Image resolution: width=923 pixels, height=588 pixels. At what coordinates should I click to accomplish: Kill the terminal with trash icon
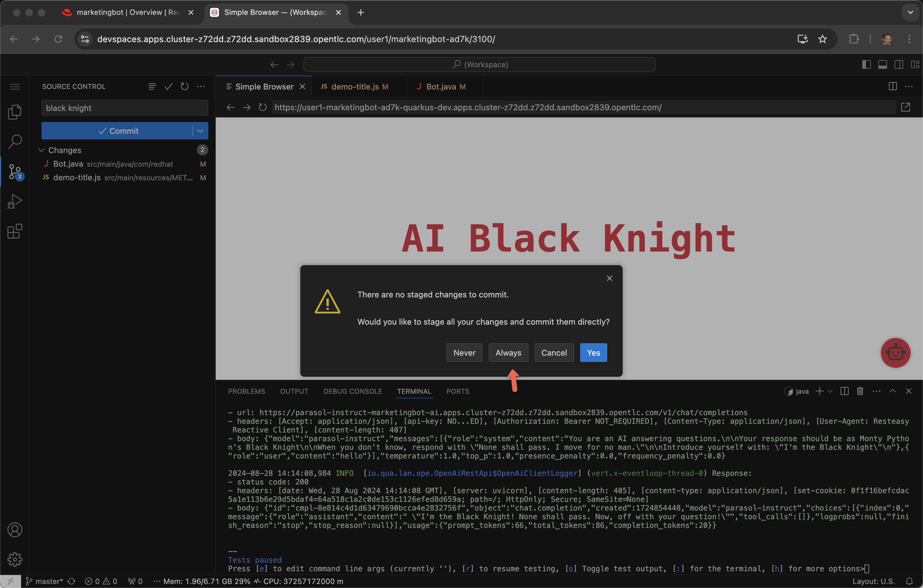point(860,391)
